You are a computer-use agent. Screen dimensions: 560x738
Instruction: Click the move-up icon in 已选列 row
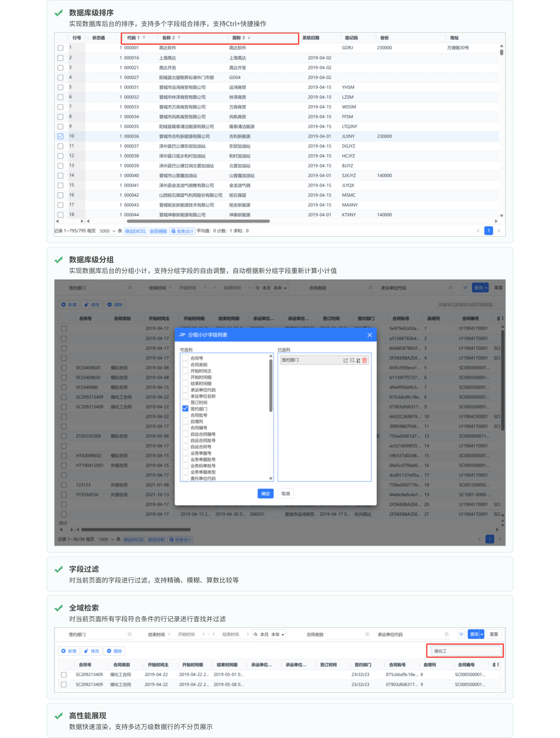345,360
